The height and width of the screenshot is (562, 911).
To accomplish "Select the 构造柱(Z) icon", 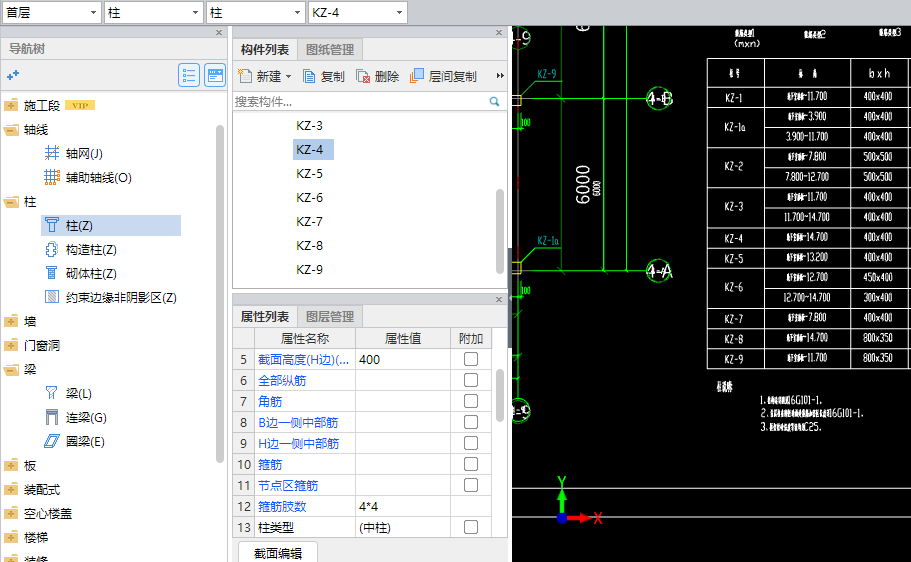I will [x=52, y=249].
